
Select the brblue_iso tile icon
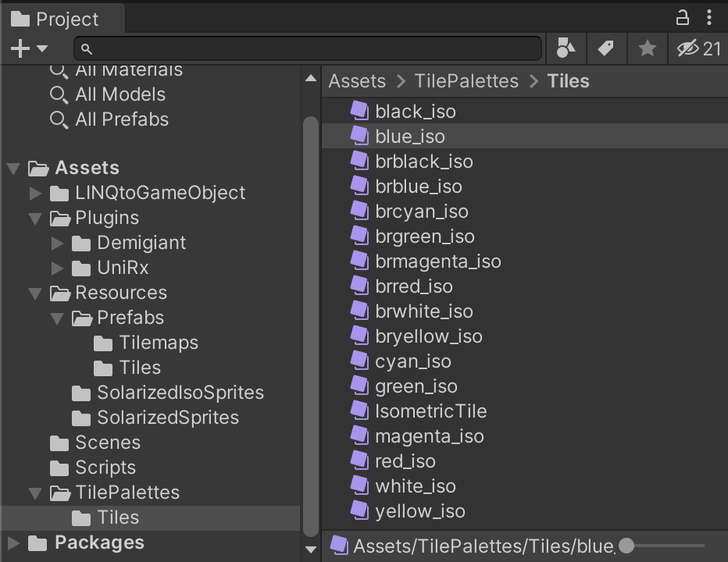359,186
